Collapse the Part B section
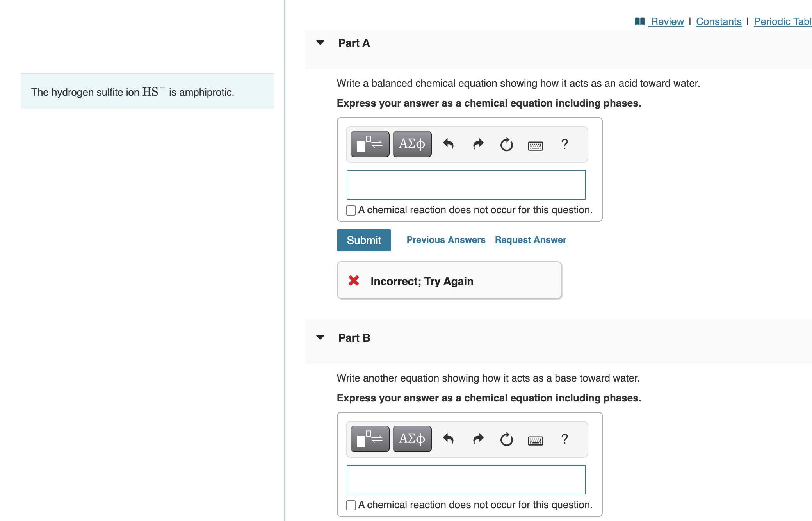The width and height of the screenshot is (812, 521). coord(320,337)
